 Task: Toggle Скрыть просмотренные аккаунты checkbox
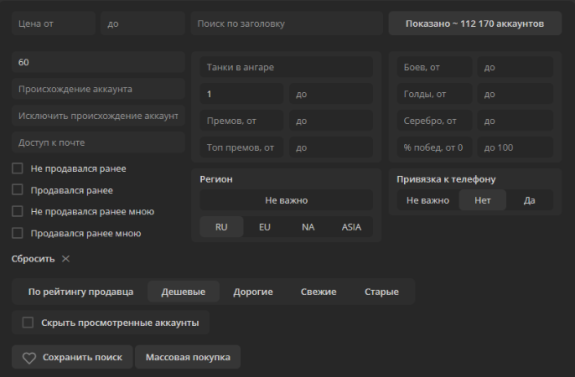[28, 323]
